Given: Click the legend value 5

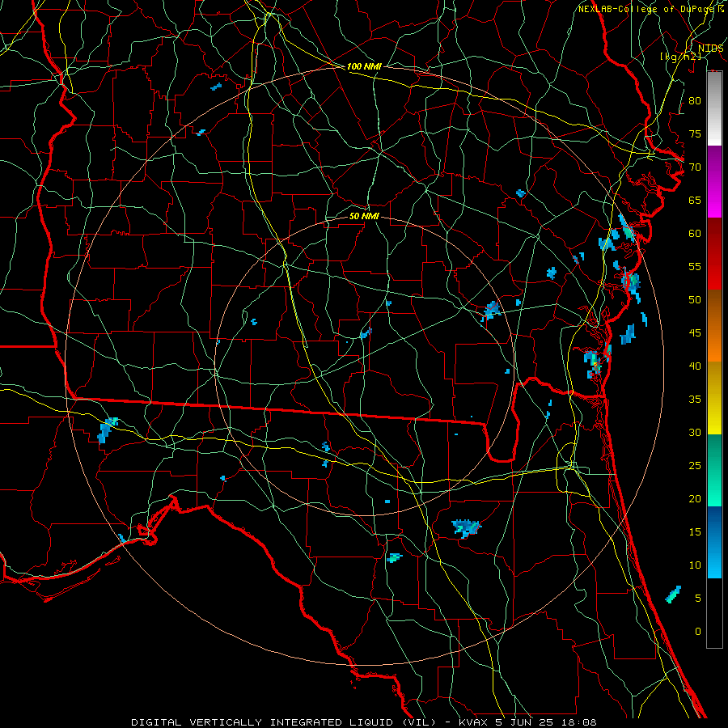Looking at the screenshot, I should pos(698,598).
